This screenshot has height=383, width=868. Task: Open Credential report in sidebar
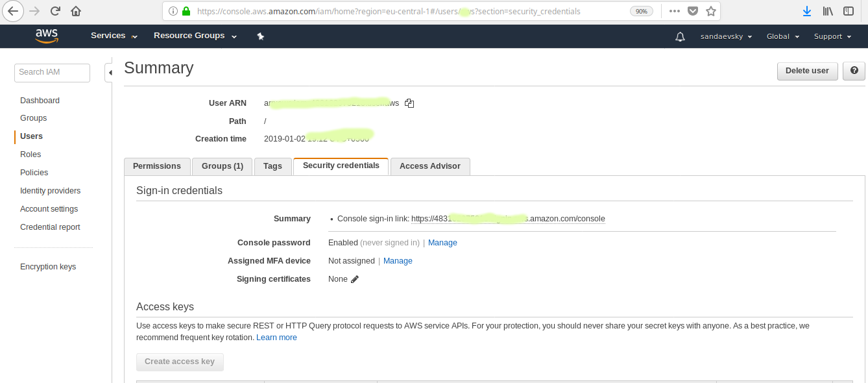[x=50, y=227]
